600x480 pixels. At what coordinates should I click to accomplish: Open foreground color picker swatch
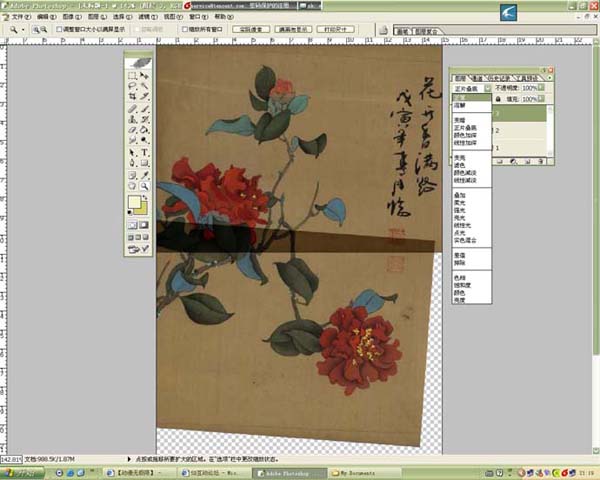click(x=134, y=202)
